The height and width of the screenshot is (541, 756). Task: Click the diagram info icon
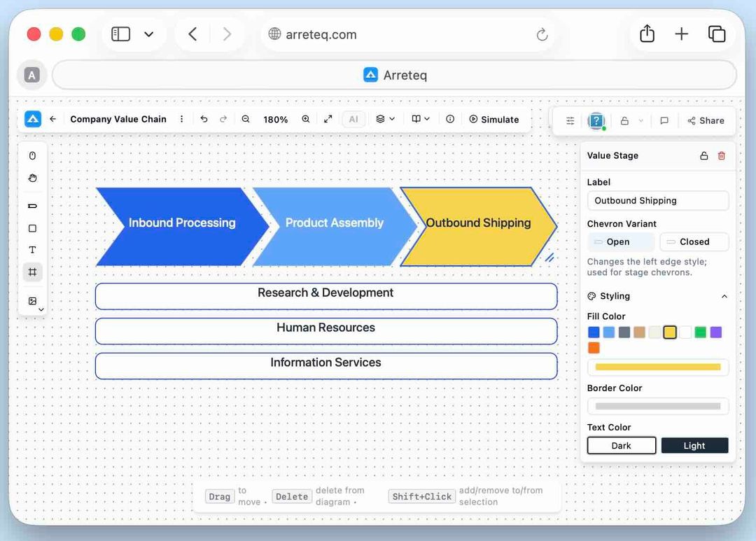click(x=449, y=119)
